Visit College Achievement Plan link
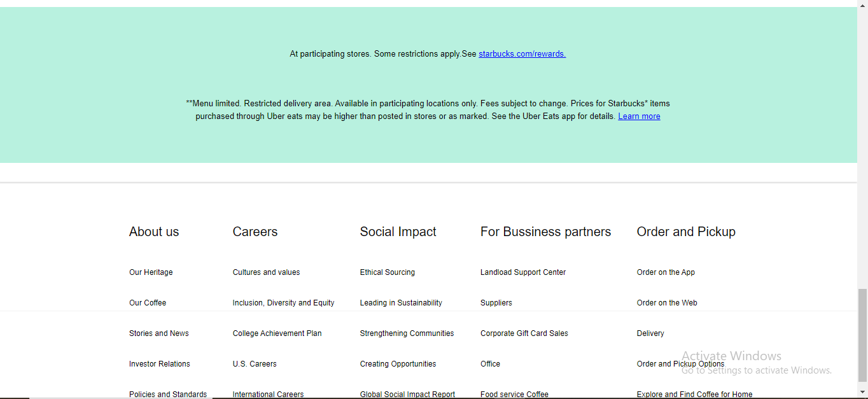 point(277,333)
